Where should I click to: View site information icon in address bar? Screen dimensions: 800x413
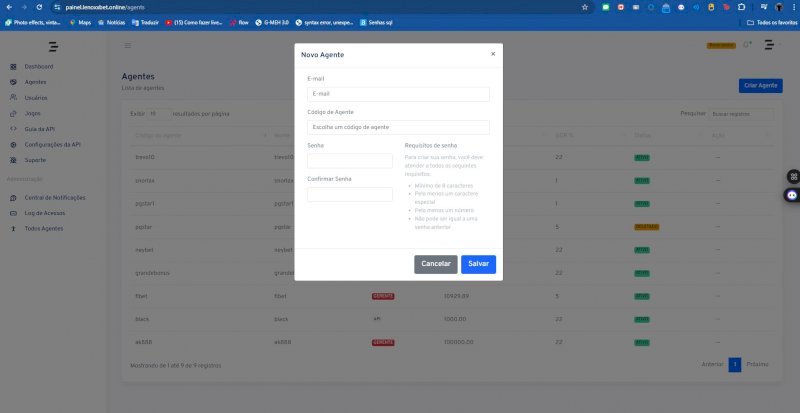[x=57, y=7]
